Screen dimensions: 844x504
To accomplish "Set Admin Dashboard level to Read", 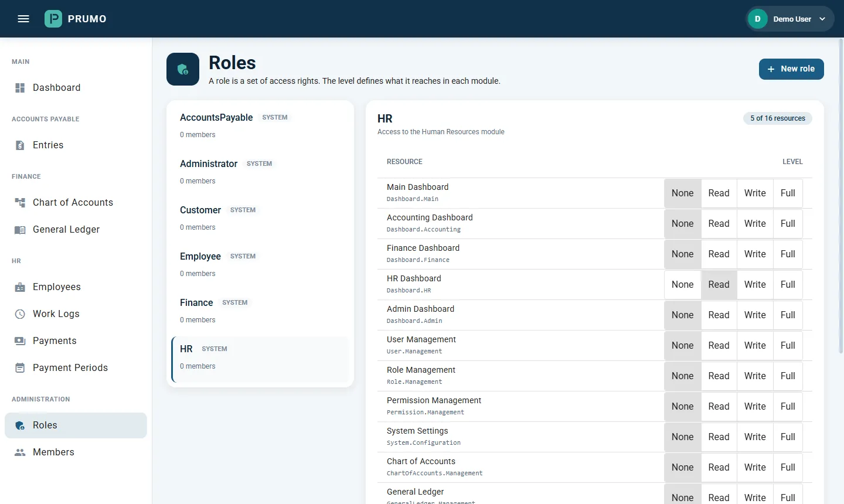I will [719, 315].
